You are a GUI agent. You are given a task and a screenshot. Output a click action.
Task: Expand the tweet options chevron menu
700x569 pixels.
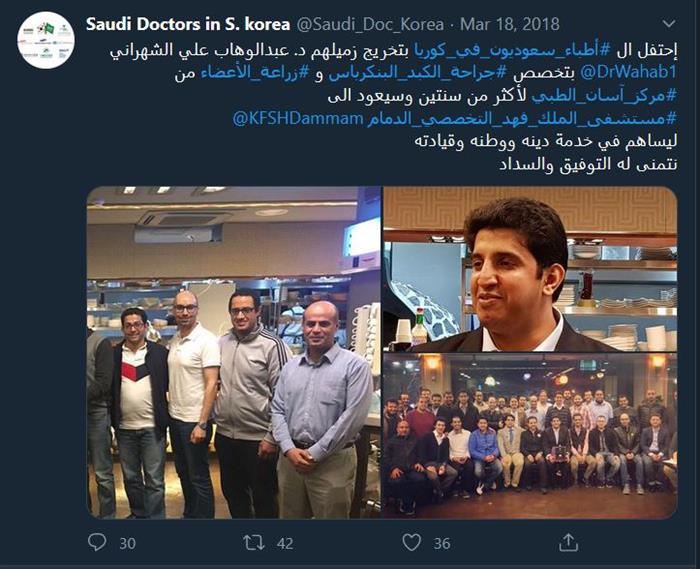coord(669,24)
